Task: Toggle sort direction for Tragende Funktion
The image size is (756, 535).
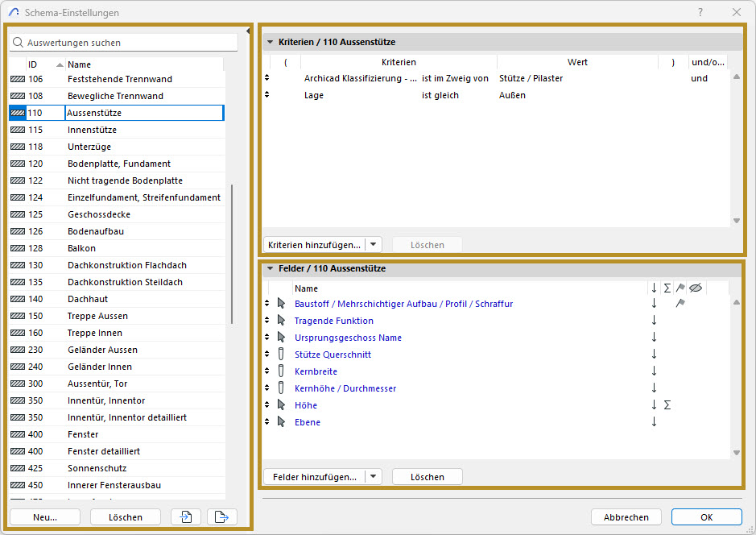Action: [x=654, y=320]
